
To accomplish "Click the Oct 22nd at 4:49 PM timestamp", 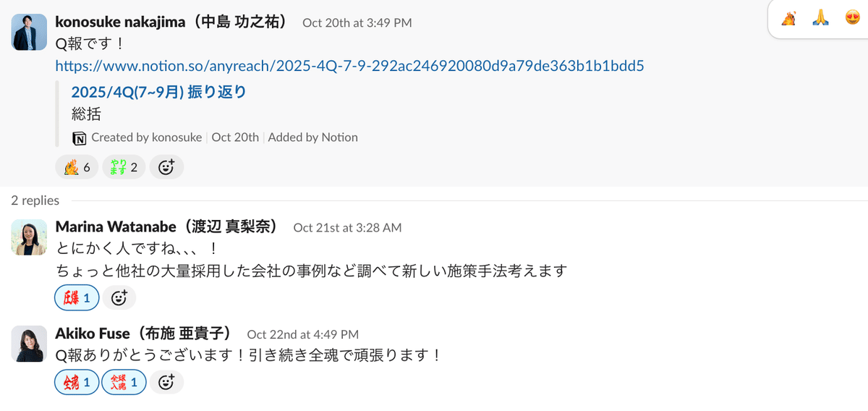I will coord(303,334).
